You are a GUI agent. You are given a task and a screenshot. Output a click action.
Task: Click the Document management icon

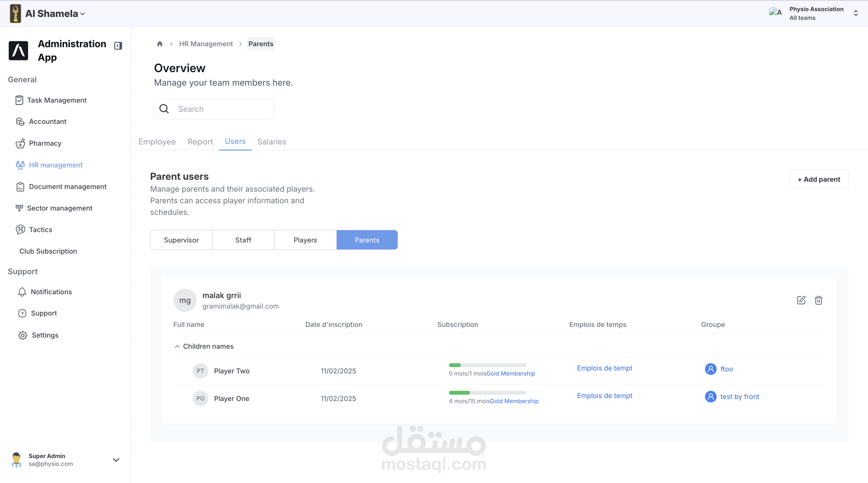pyautogui.click(x=20, y=187)
